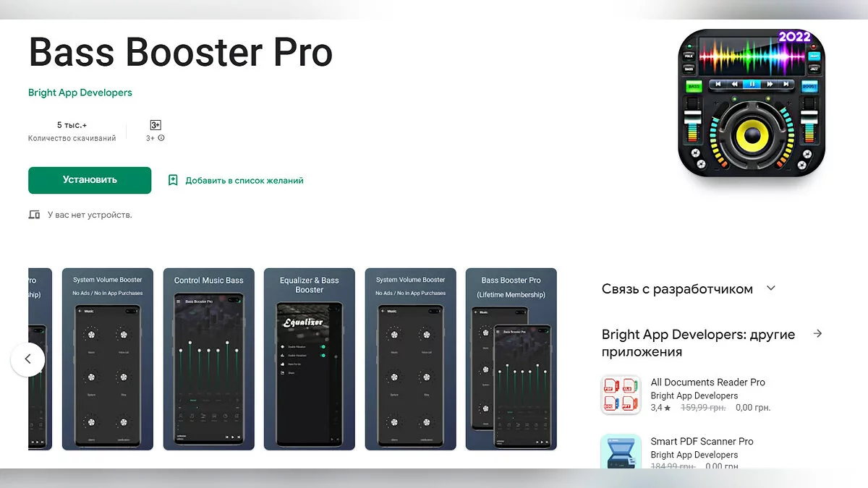
Task: Open the Bright App Developers developer link
Action: tap(80, 93)
